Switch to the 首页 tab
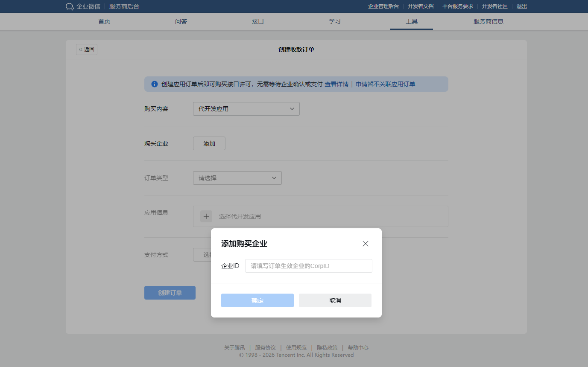Image resolution: width=588 pixels, height=367 pixels. pyautogui.click(x=104, y=21)
